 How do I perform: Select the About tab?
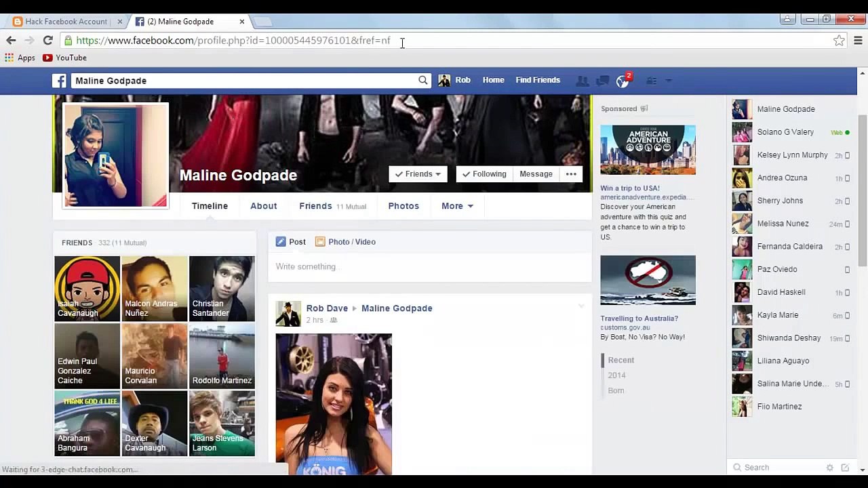(263, 206)
